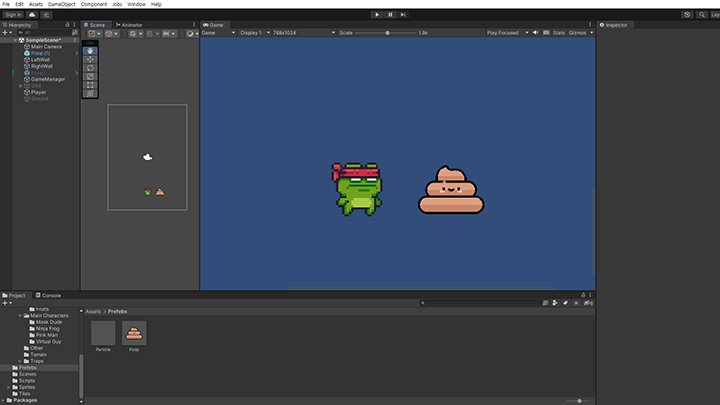720x405 pixels.
Task: Open SampleScene context menu dots
Action: [x=75, y=40]
